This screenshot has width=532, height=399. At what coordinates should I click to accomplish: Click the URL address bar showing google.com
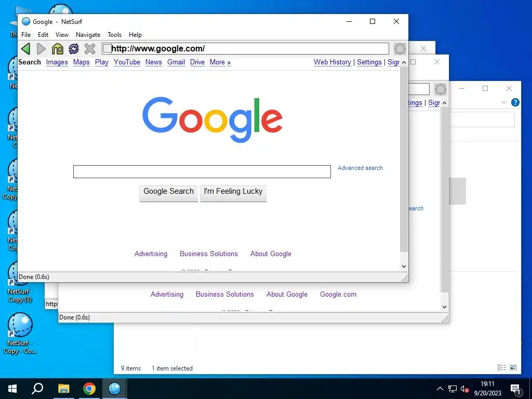(x=245, y=48)
